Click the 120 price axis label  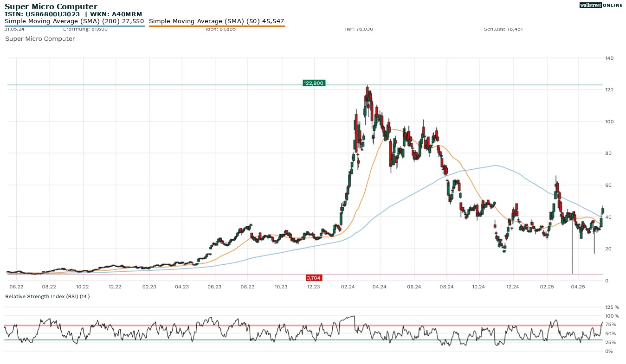point(609,89)
